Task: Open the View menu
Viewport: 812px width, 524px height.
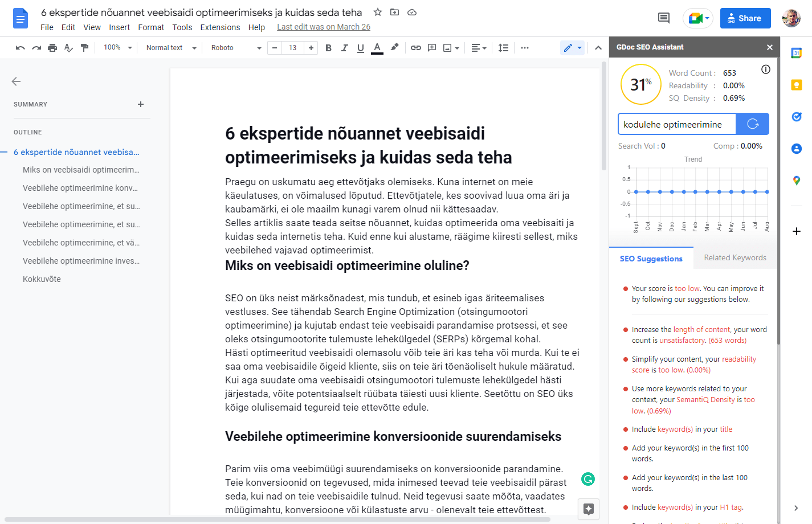Action: coord(92,27)
